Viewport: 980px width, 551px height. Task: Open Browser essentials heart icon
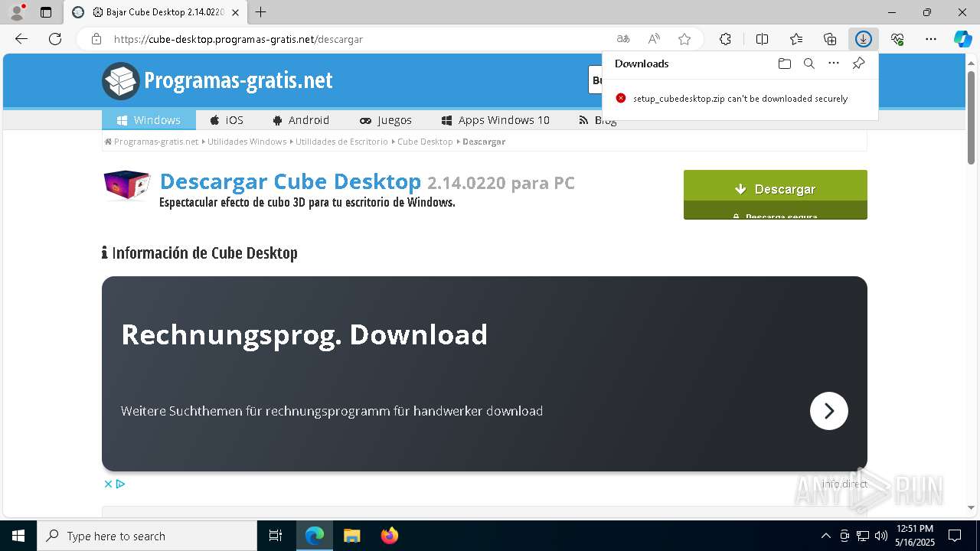(897, 39)
